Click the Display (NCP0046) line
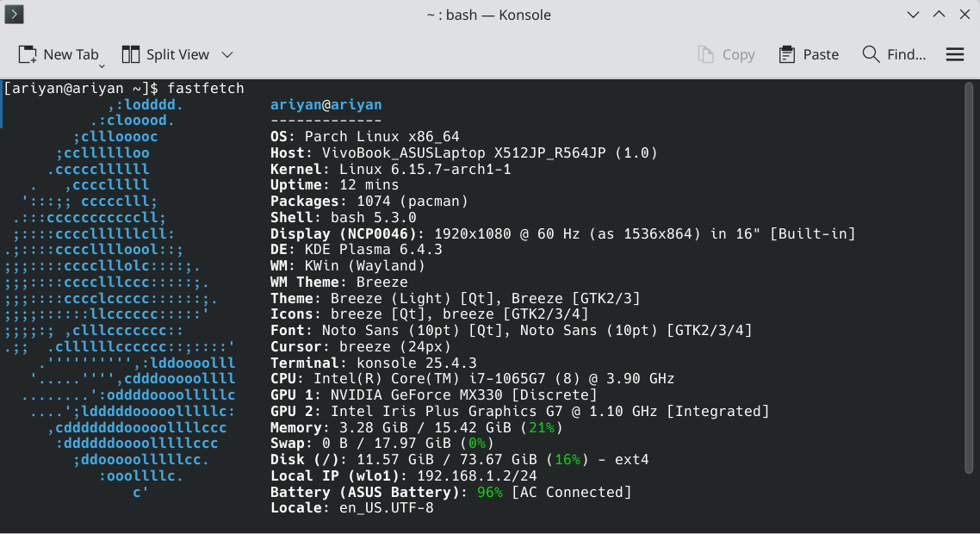 pyautogui.click(x=562, y=234)
